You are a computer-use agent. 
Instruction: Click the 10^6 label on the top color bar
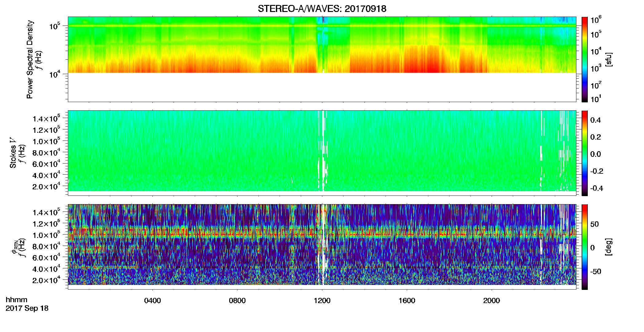click(596, 20)
